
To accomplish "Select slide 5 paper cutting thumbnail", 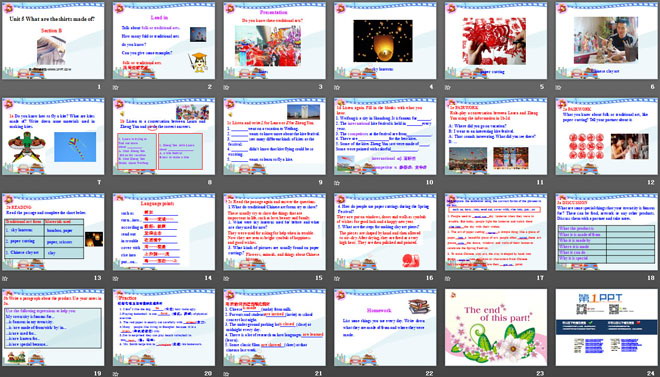I will pyautogui.click(x=496, y=41).
